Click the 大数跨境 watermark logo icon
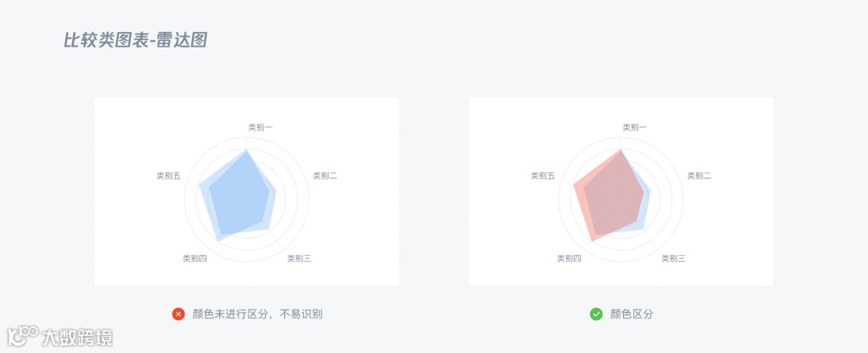This screenshot has height=353, width=868. [23, 336]
